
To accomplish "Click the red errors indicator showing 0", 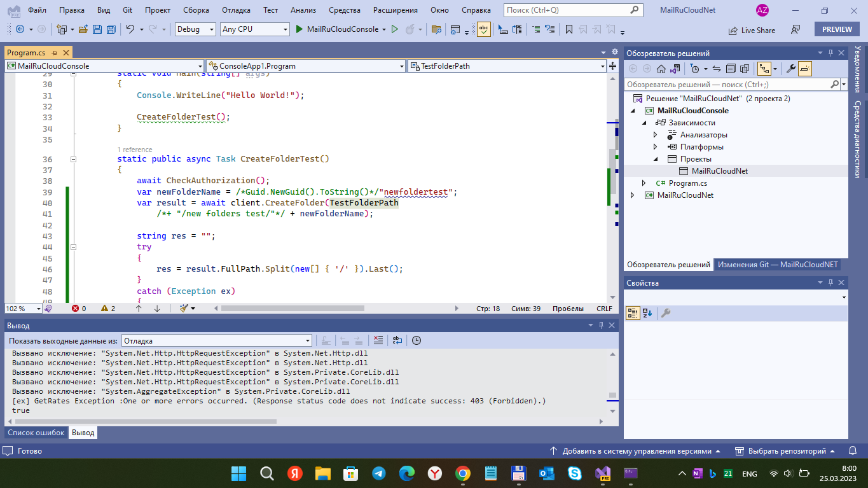I will point(79,308).
